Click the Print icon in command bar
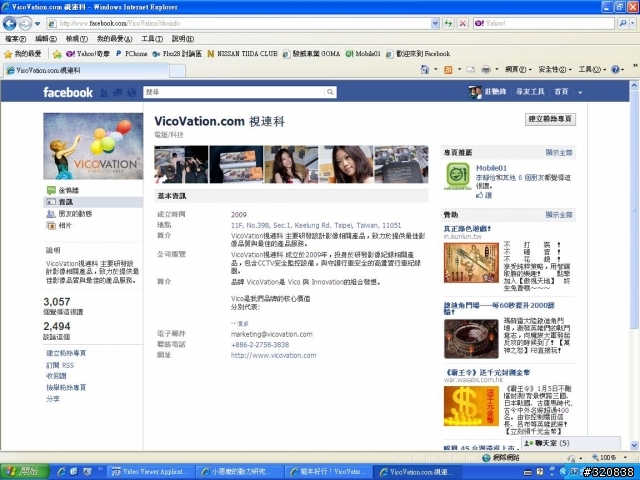The width and height of the screenshot is (640, 480). click(x=486, y=69)
